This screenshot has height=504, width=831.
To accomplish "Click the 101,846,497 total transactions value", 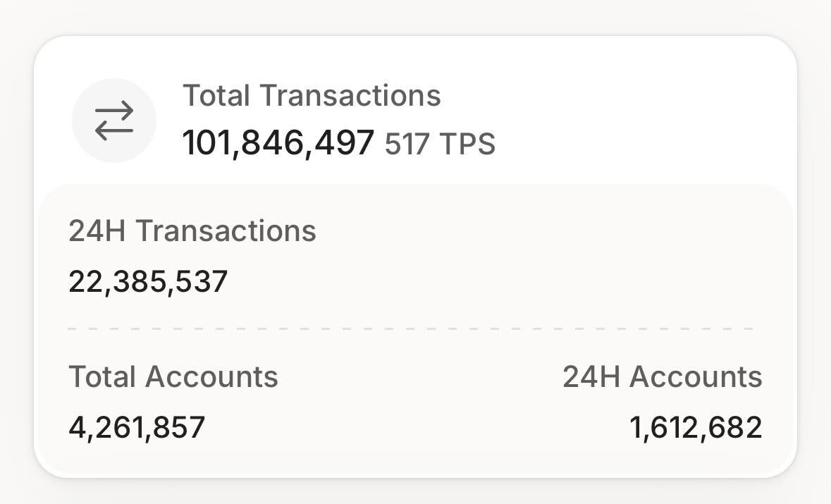I will (278, 143).
